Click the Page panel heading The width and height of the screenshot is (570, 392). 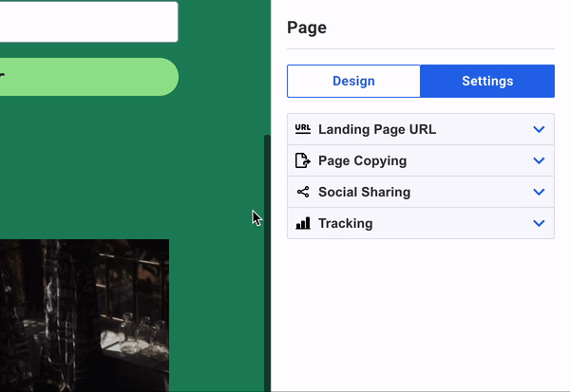(307, 28)
